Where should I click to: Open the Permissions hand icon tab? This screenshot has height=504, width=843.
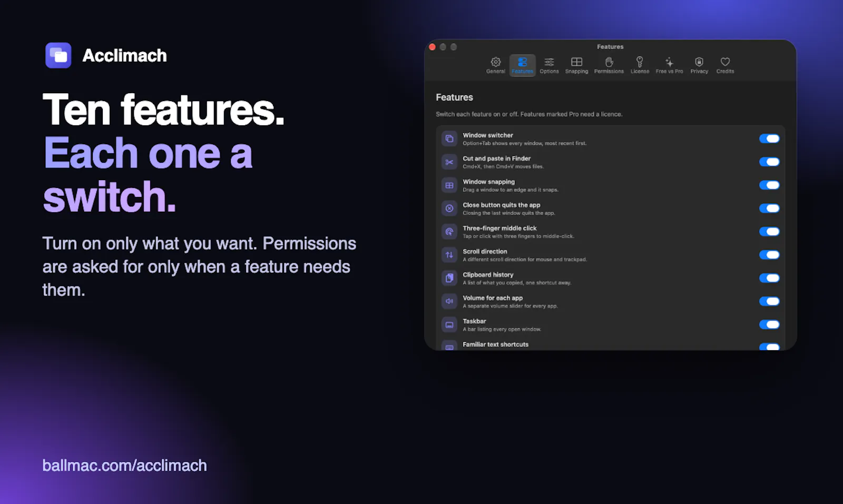609,65
